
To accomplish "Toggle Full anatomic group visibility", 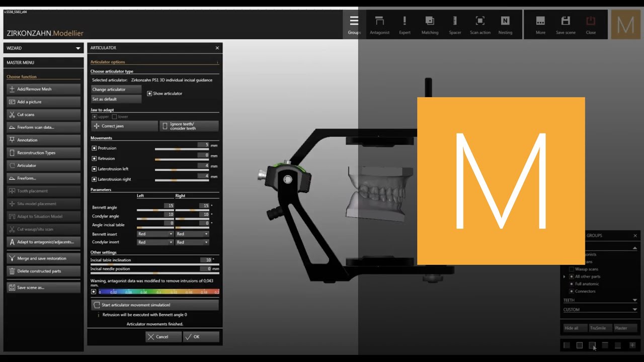I will point(571,284).
